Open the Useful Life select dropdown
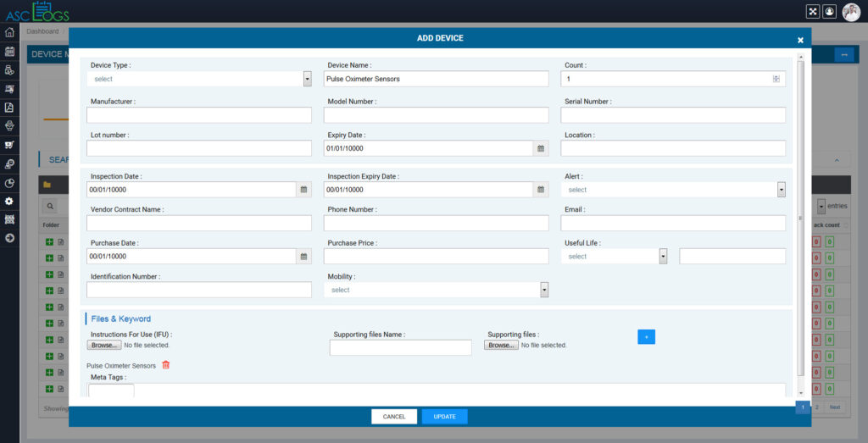 pos(663,256)
